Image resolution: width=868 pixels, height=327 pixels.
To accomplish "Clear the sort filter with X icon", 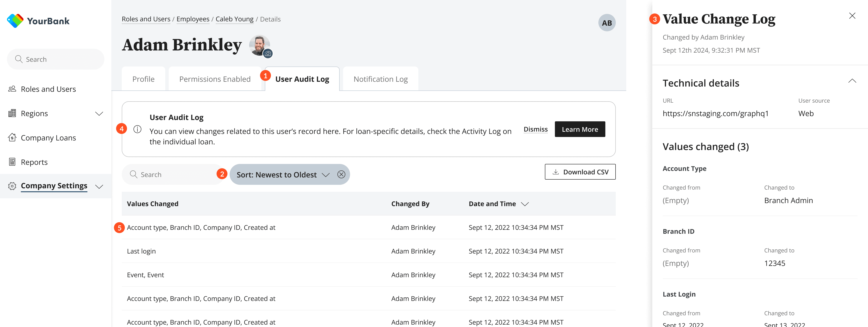I will pyautogui.click(x=341, y=174).
